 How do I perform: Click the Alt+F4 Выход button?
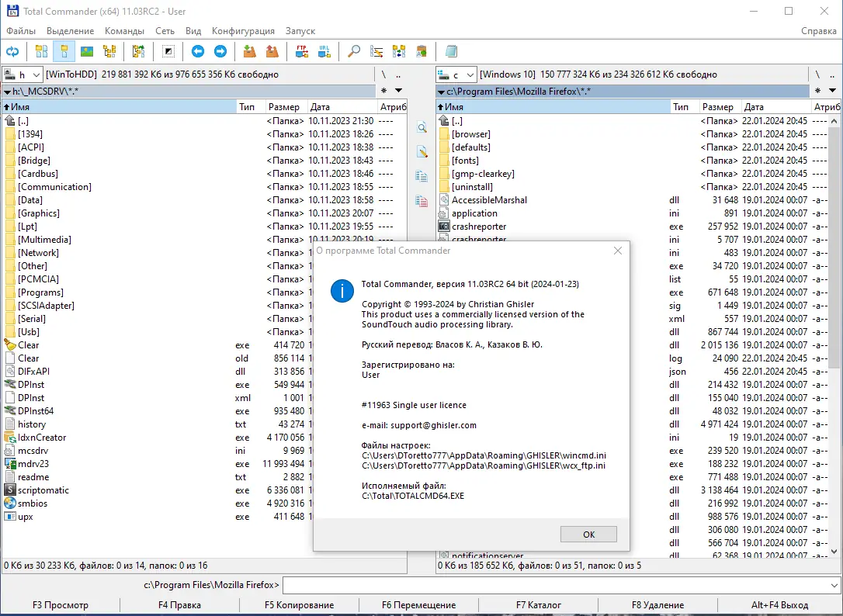[779, 605]
